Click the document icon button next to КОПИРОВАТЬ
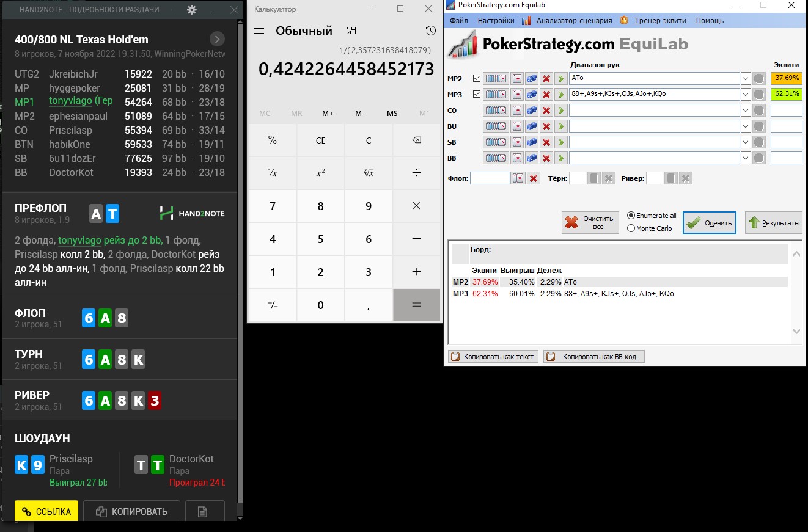 click(x=205, y=511)
